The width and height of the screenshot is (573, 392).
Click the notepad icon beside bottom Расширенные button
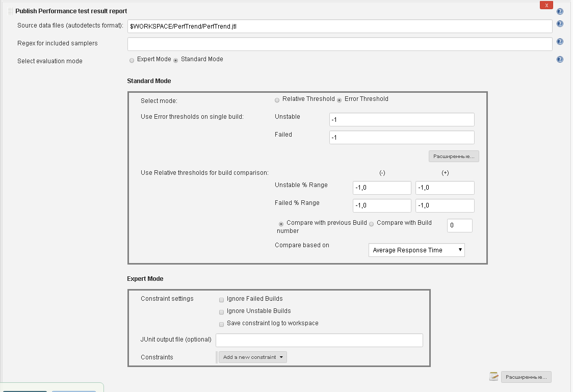pos(493,376)
